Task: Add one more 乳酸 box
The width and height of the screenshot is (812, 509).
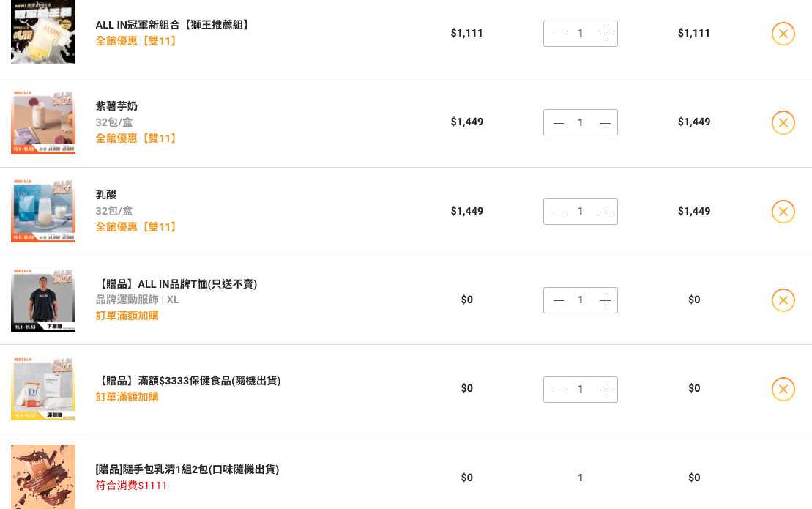Action: tap(605, 212)
